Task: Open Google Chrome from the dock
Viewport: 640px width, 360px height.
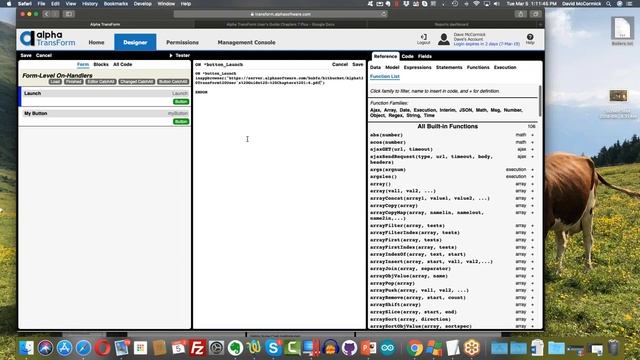Action: [x=415, y=348]
